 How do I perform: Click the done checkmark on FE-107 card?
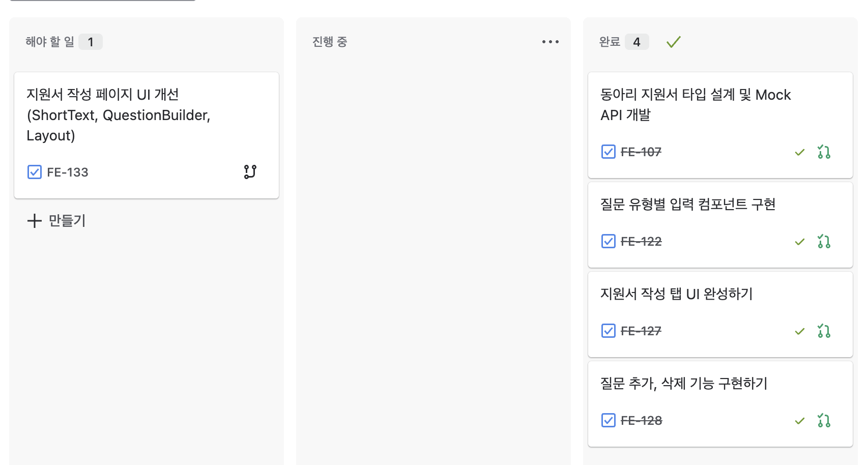tap(800, 152)
